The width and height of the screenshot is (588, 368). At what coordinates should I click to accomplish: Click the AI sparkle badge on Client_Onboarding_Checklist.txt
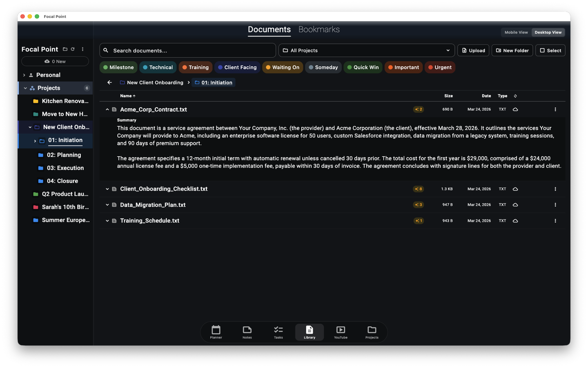click(418, 189)
